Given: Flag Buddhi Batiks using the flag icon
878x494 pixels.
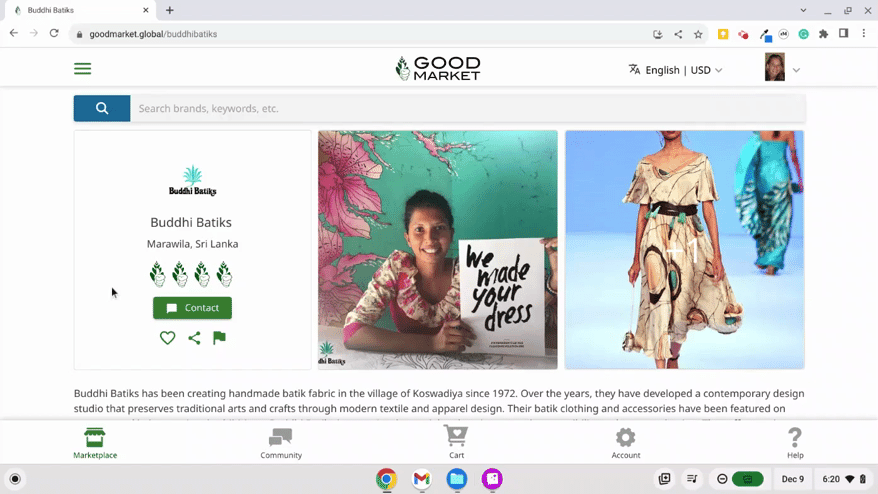Looking at the screenshot, I should click(219, 338).
